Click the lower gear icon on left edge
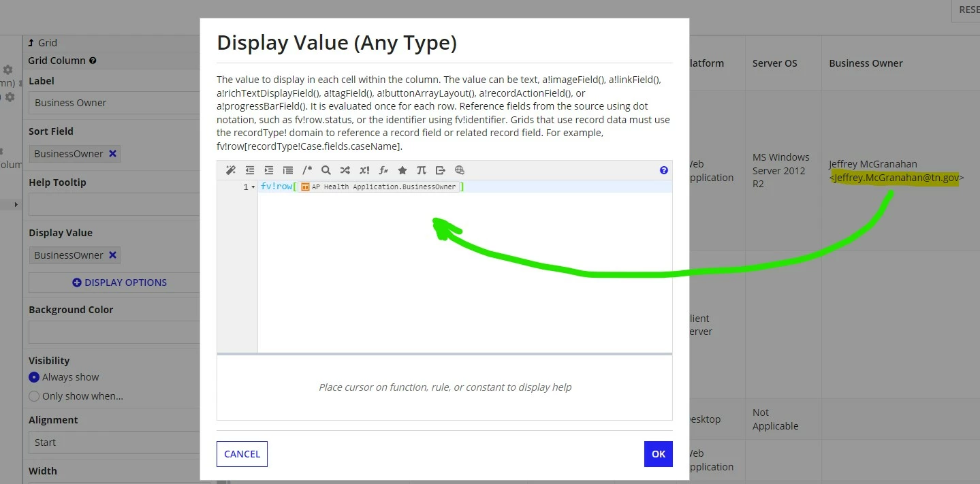This screenshot has width=980, height=484. pos(10,97)
